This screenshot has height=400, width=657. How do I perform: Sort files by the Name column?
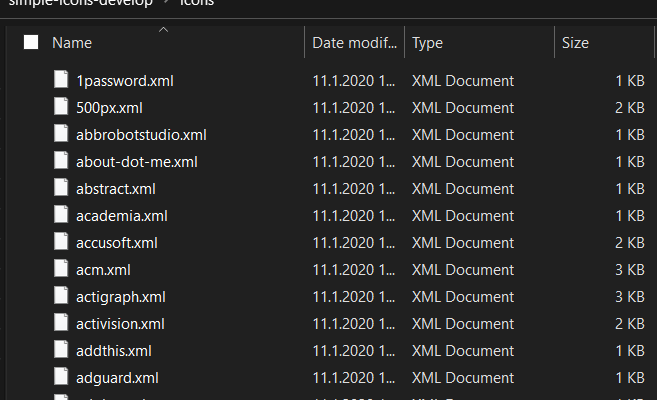tap(72, 43)
